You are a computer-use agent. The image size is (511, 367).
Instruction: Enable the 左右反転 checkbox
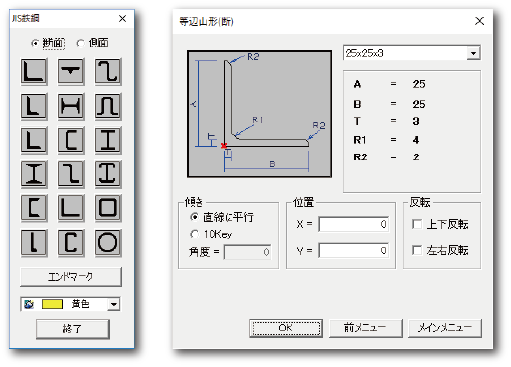417,250
